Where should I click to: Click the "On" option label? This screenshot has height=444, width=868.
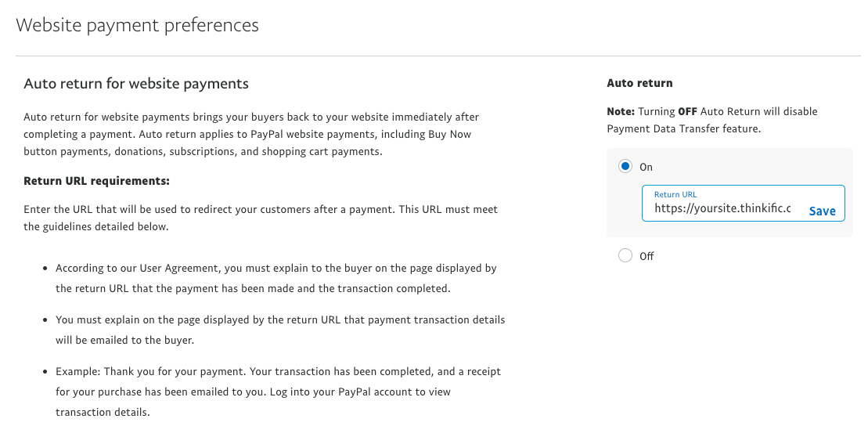tap(646, 167)
